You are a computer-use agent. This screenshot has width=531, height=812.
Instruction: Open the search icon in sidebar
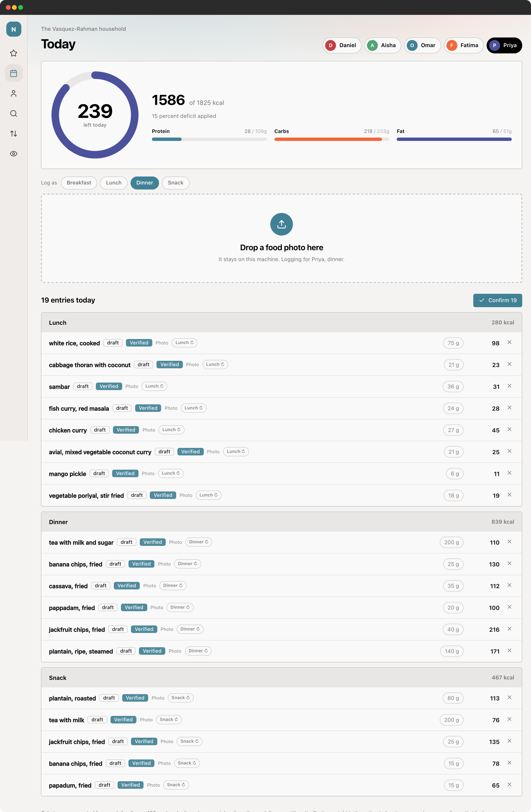coord(14,114)
